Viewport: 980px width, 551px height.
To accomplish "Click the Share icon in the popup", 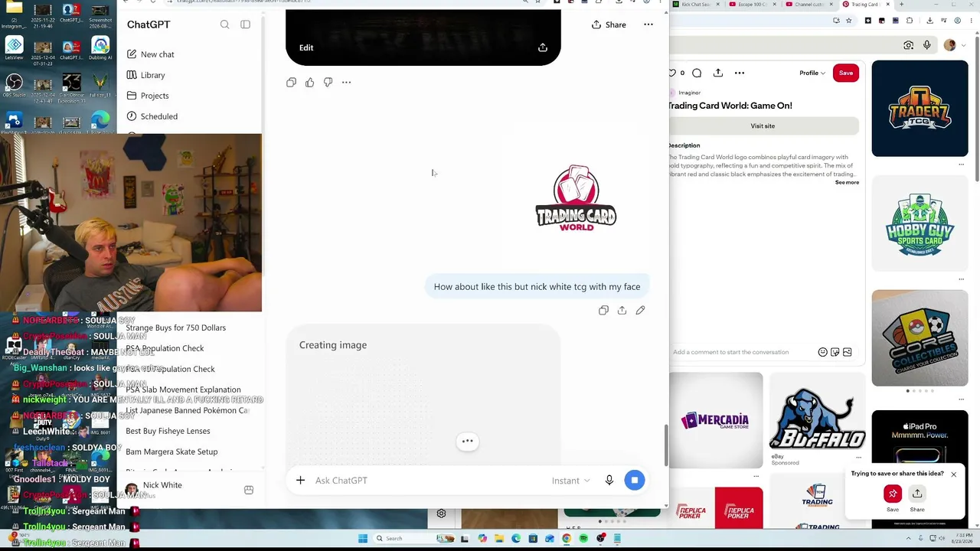I will tap(917, 494).
